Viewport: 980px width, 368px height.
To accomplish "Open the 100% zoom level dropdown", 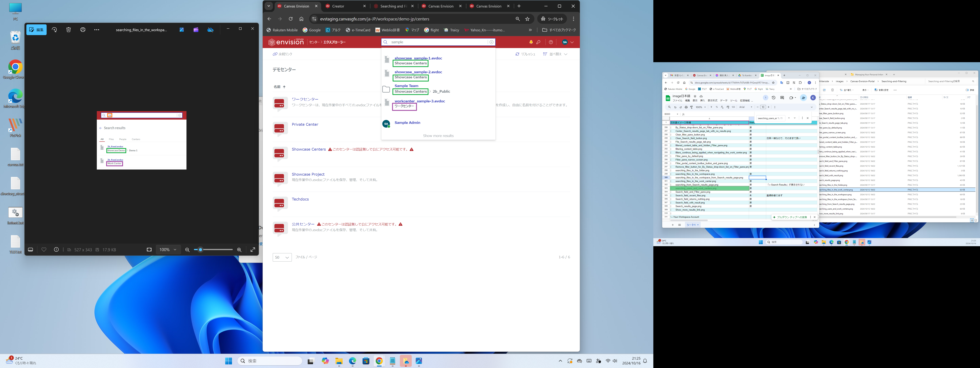I will [x=168, y=250].
